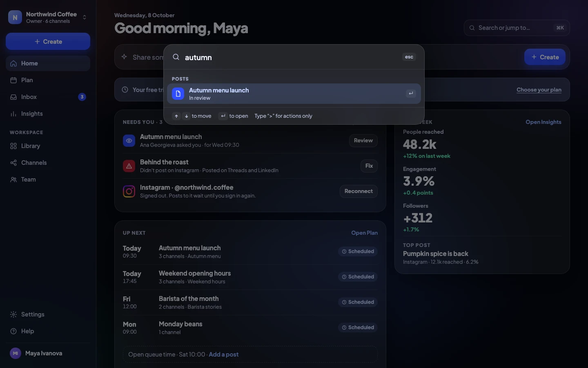Click the sparkle icon in composer bar

coord(124,57)
